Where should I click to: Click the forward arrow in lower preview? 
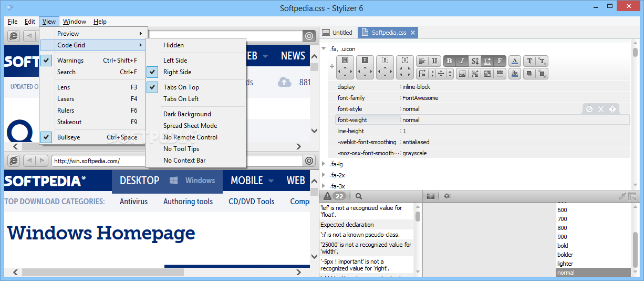[42, 160]
